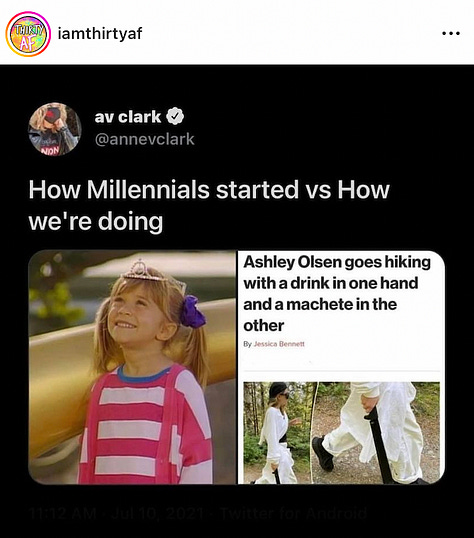Open the close-up photo of the machete
The image size is (474, 538).
[376, 433]
